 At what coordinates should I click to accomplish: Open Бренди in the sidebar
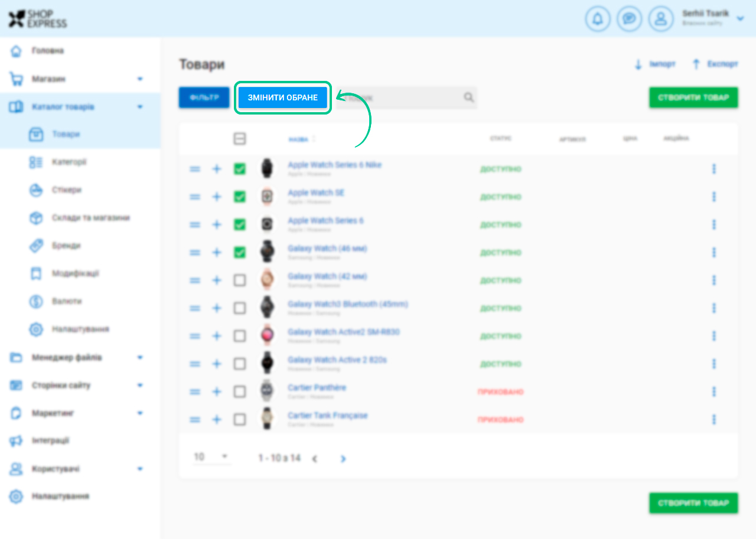(x=66, y=245)
